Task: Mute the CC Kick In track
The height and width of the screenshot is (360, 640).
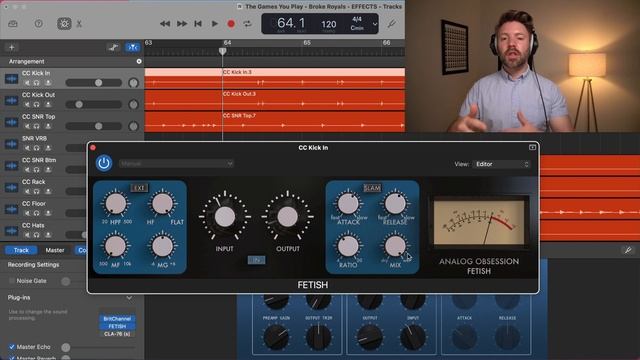Action: [27, 83]
